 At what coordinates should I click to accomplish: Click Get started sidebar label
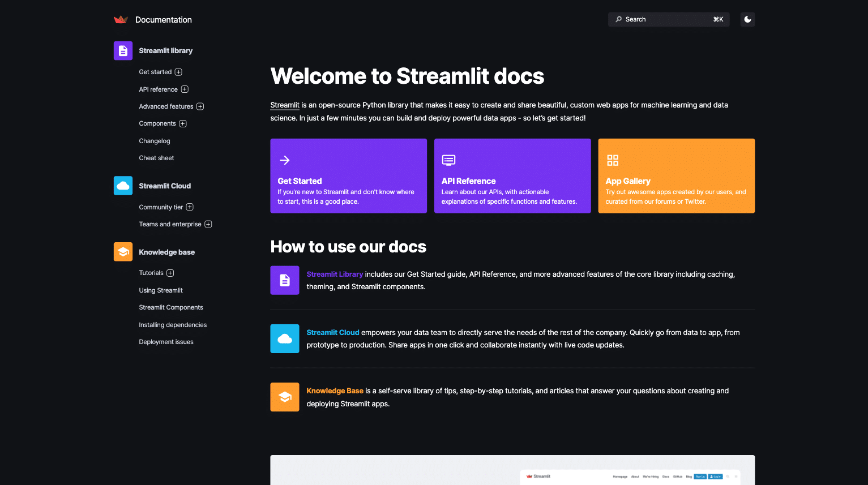155,72
